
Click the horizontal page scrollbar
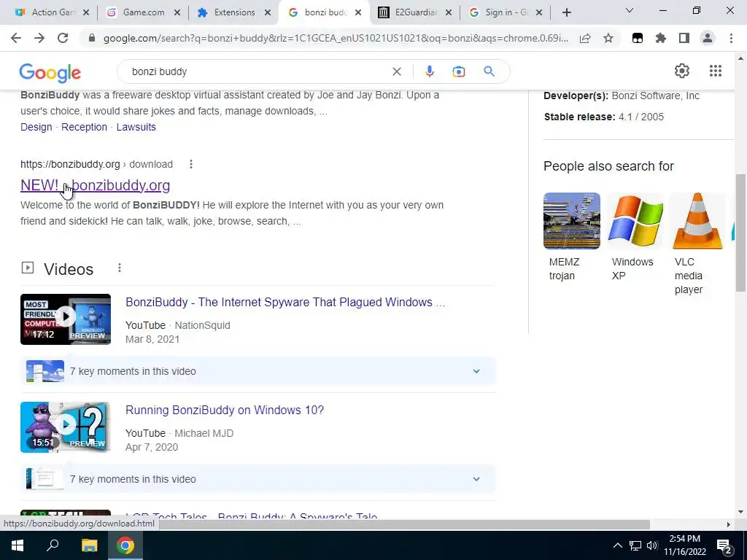(x=405, y=524)
